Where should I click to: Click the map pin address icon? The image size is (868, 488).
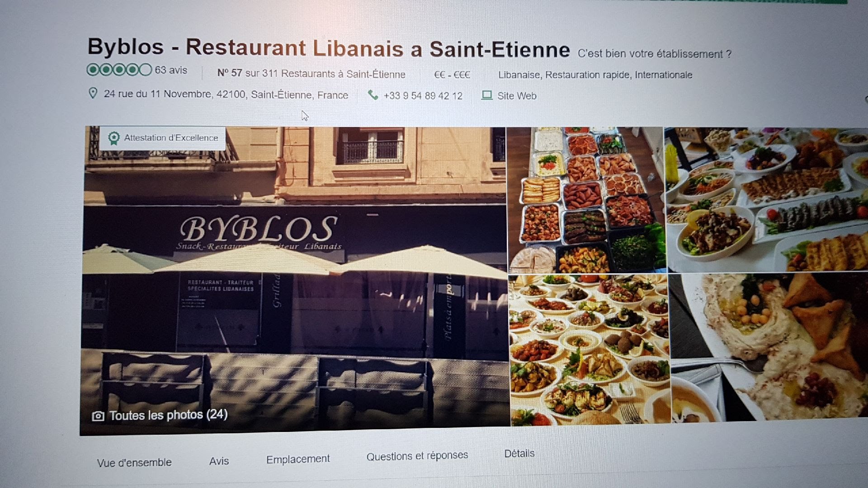point(93,93)
